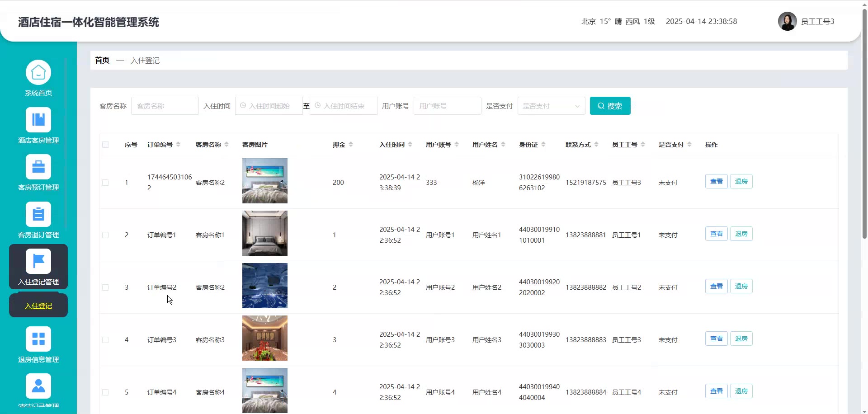The image size is (868, 414).
Task: Open 客房退订管理 clipboard icon
Action: tap(38, 215)
